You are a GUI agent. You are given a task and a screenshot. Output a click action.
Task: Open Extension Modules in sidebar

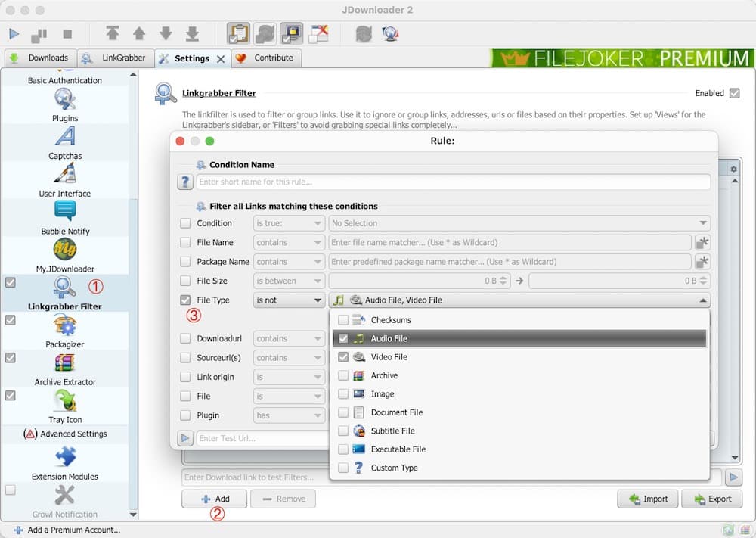point(65,463)
